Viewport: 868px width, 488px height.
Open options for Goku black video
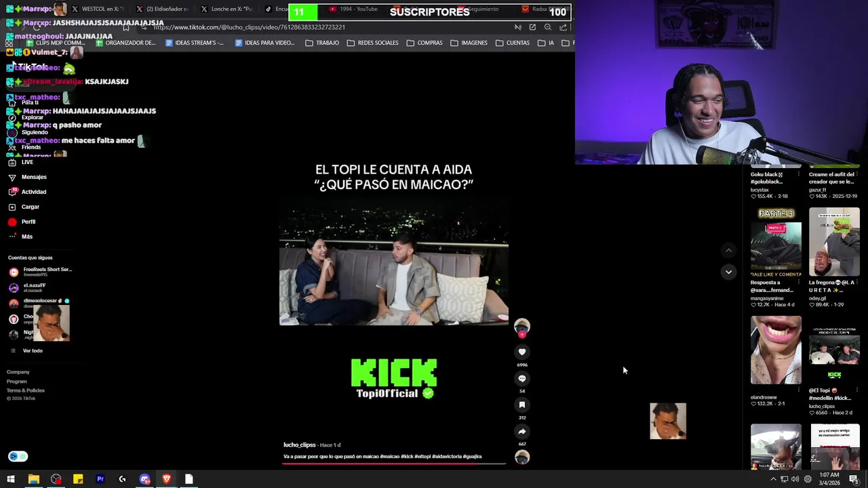click(799, 175)
